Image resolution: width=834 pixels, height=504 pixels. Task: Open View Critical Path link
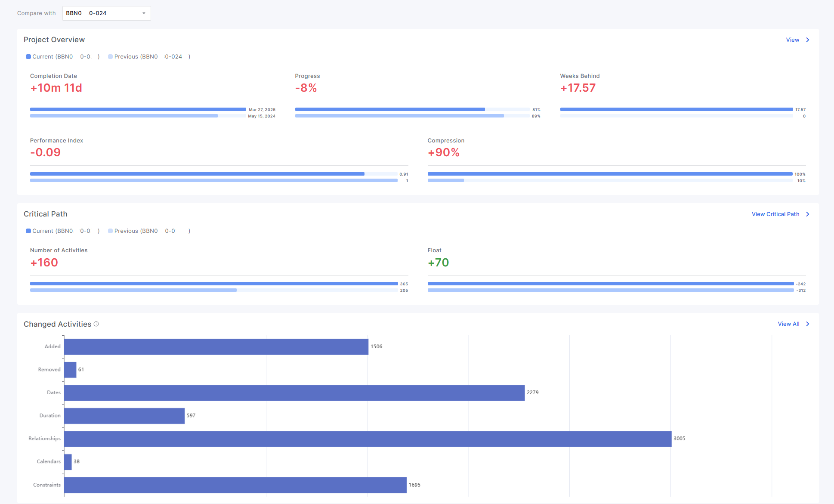775,214
